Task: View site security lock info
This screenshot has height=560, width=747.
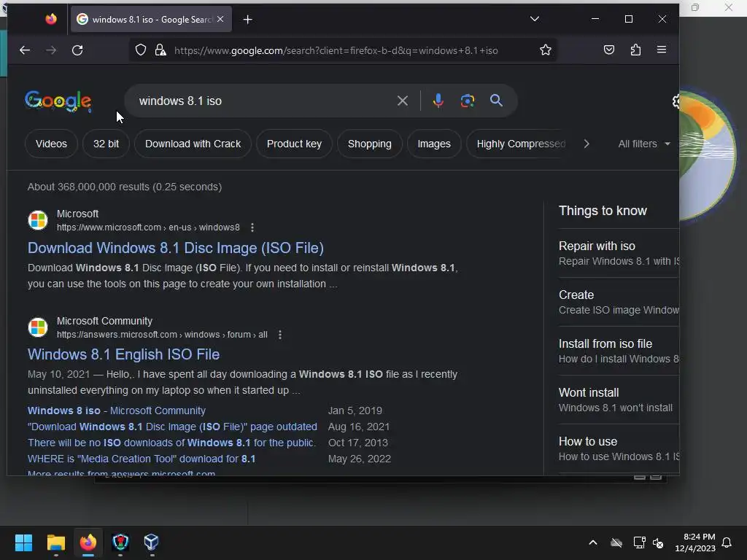Action: click(x=160, y=50)
